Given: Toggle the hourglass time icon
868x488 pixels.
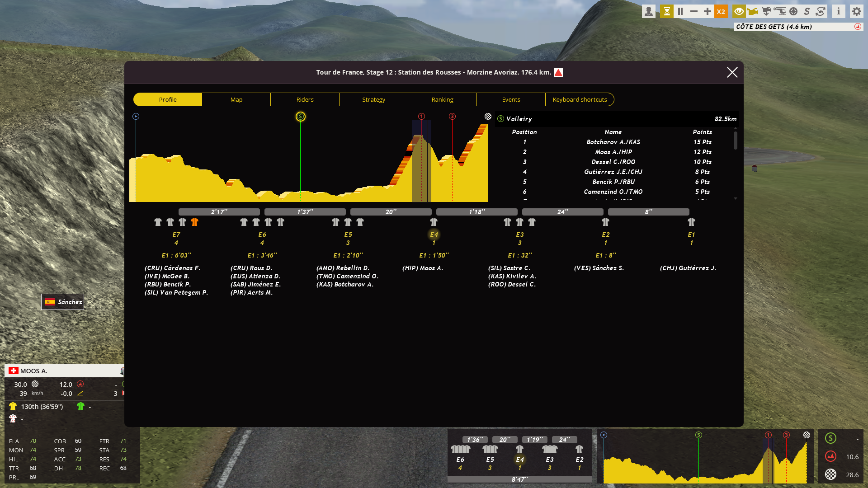Looking at the screenshot, I should pos(667,11).
